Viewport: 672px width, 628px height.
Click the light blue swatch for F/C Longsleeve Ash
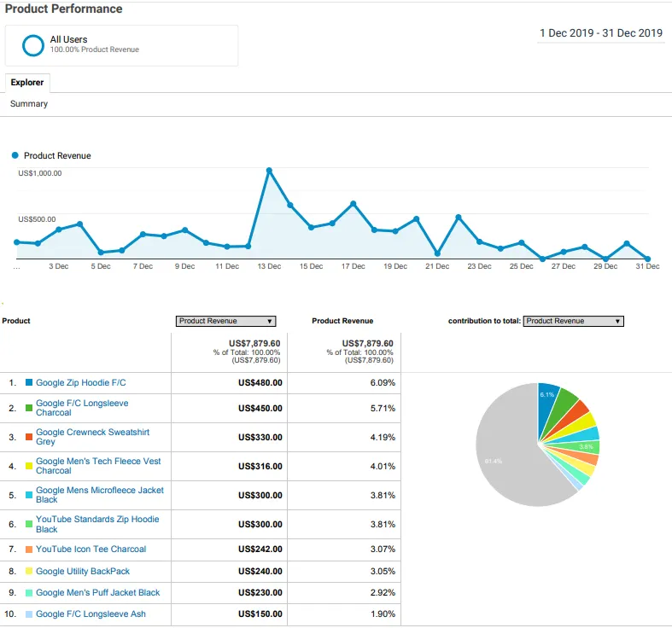[x=29, y=614]
